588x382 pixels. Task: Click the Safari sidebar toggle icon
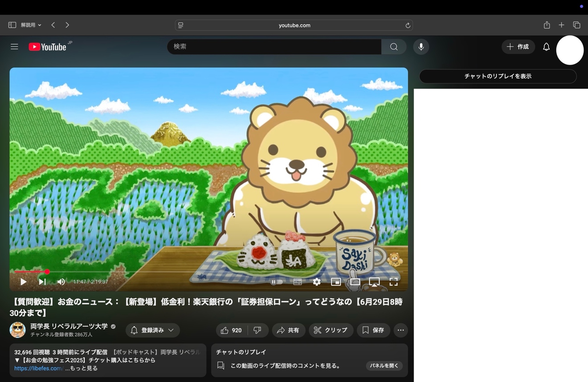tap(12, 25)
